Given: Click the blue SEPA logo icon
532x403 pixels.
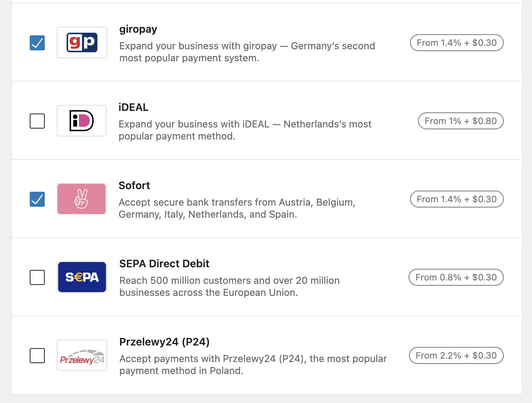Looking at the screenshot, I should [82, 277].
